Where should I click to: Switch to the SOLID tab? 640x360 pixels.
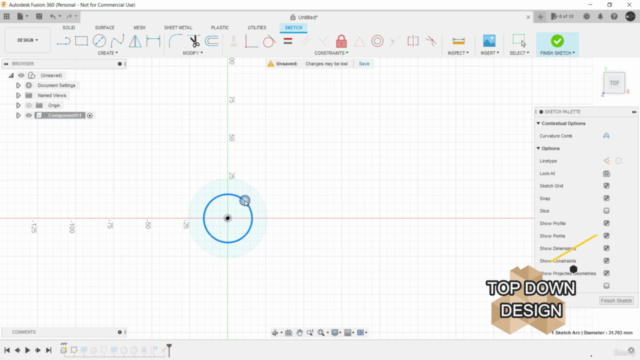[x=69, y=27]
